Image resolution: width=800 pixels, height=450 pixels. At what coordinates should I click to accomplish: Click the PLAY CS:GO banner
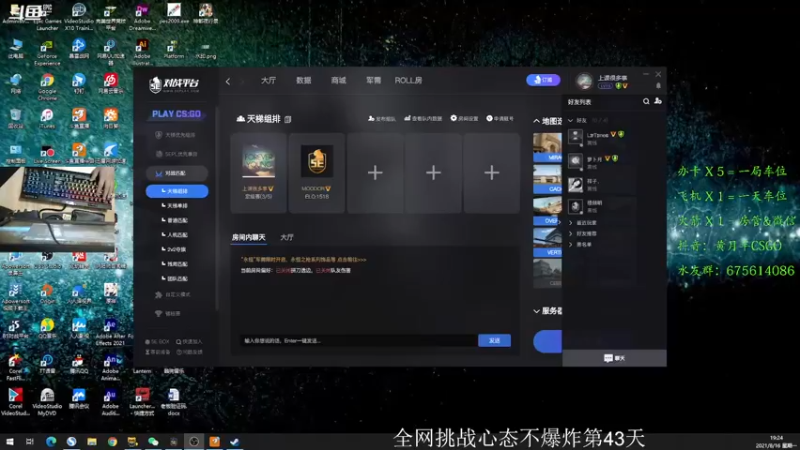(x=176, y=114)
